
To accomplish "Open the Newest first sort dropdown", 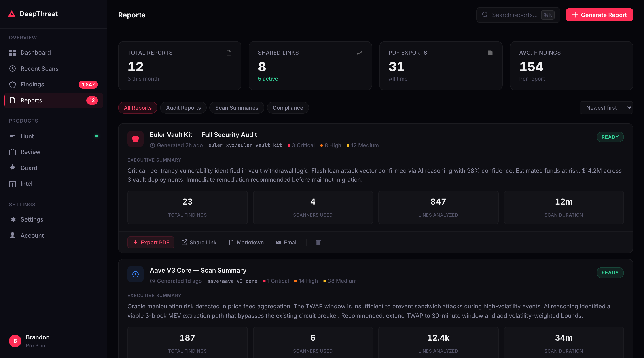I will click(x=606, y=108).
